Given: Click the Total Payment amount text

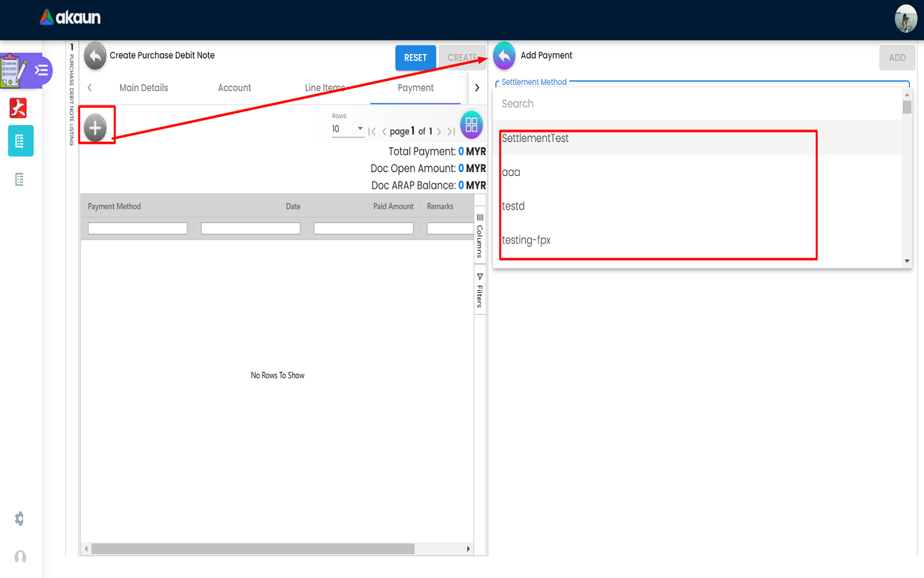Looking at the screenshot, I should [x=437, y=152].
